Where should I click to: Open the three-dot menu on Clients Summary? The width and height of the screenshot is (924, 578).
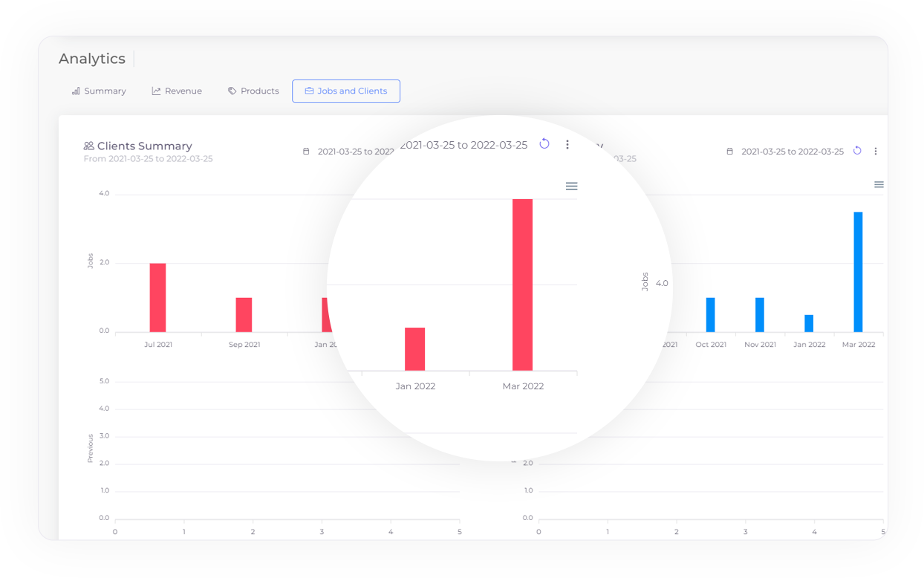coord(567,144)
